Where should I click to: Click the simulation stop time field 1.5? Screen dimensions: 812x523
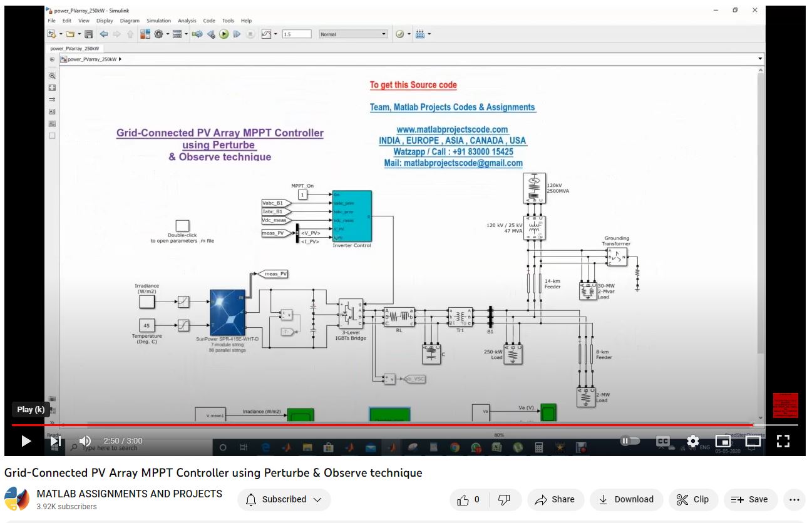[x=297, y=34]
